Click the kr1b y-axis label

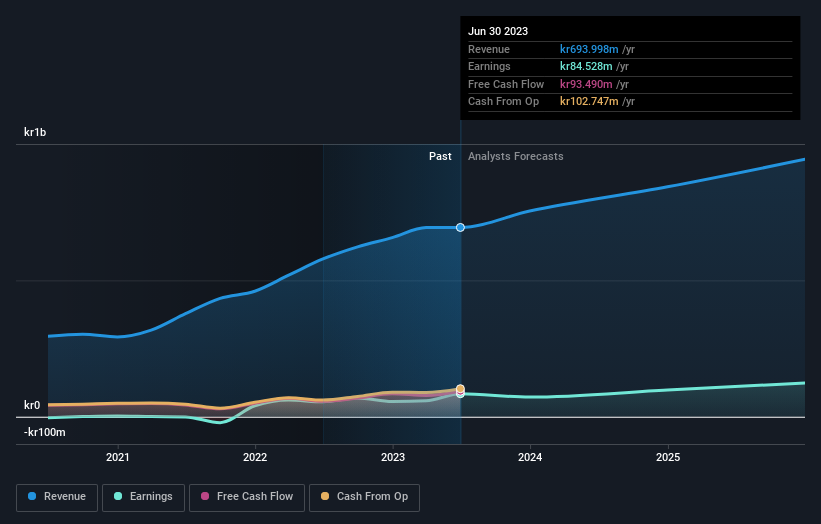pyautogui.click(x=35, y=132)
